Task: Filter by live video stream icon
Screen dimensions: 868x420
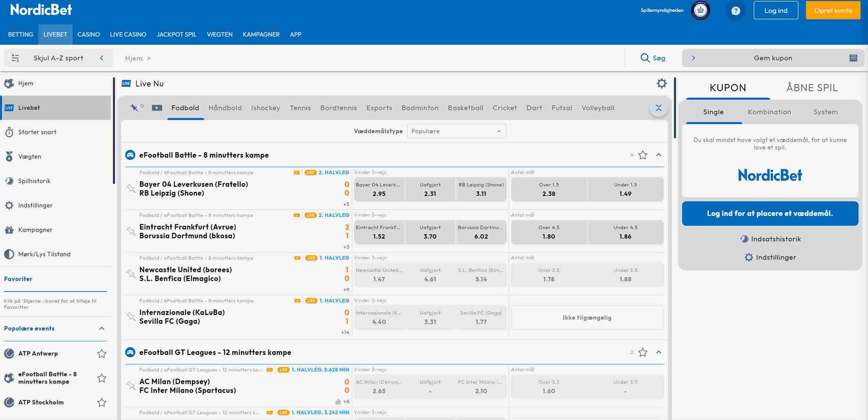Action: click(x=157, y=108)
